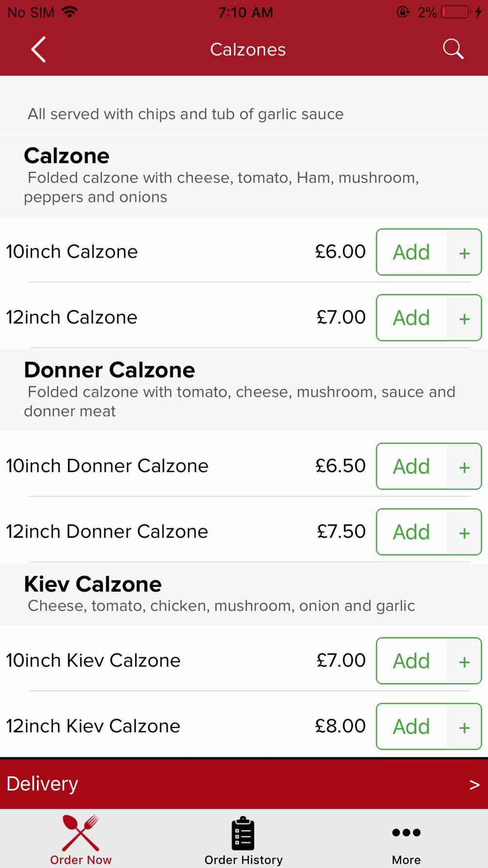Select the Delivery bar
The width and height of the screenshot is (488, 868).
point(244,784)
